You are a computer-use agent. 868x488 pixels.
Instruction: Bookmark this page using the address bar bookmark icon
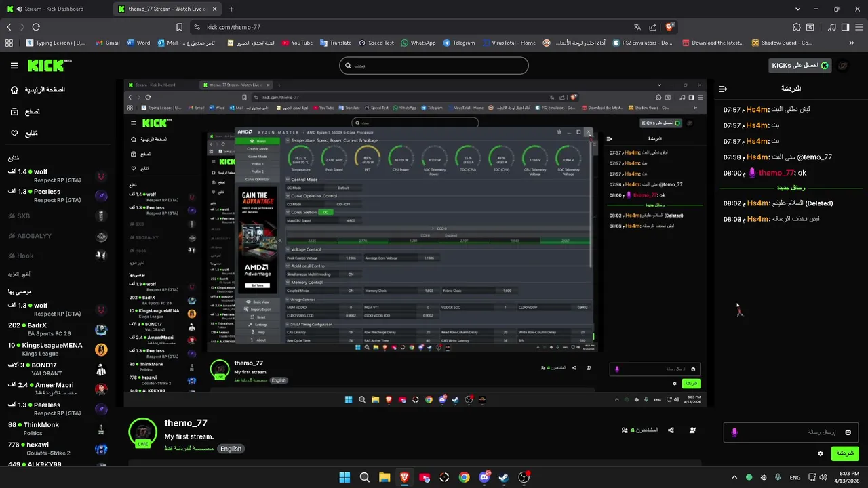(179, 27)
